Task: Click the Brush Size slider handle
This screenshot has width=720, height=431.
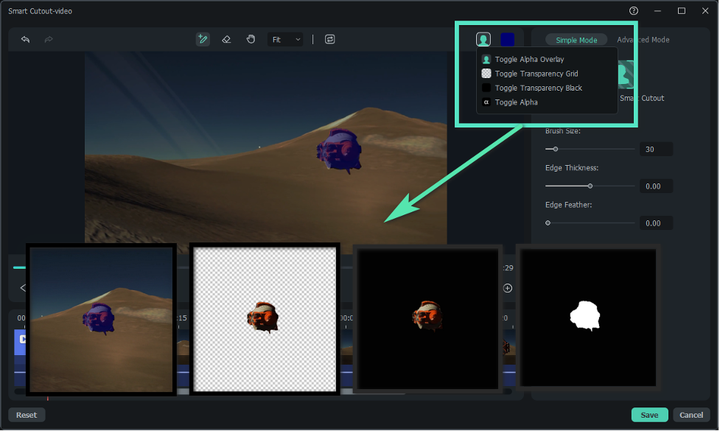Action: click(x=555, y=149)
